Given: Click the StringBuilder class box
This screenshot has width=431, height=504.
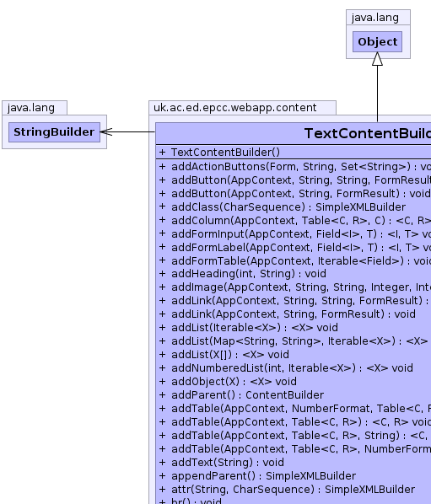Looking at the screenshot, I should point(54,132).
